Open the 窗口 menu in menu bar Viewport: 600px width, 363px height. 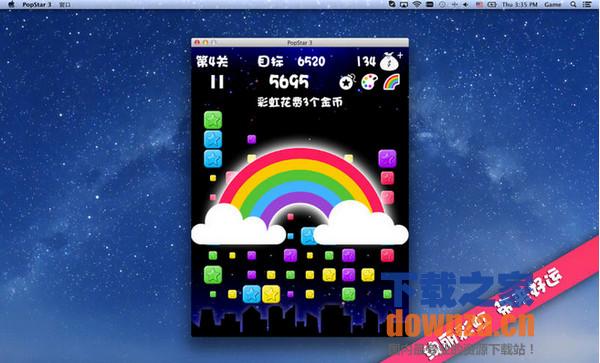point(65,5)
